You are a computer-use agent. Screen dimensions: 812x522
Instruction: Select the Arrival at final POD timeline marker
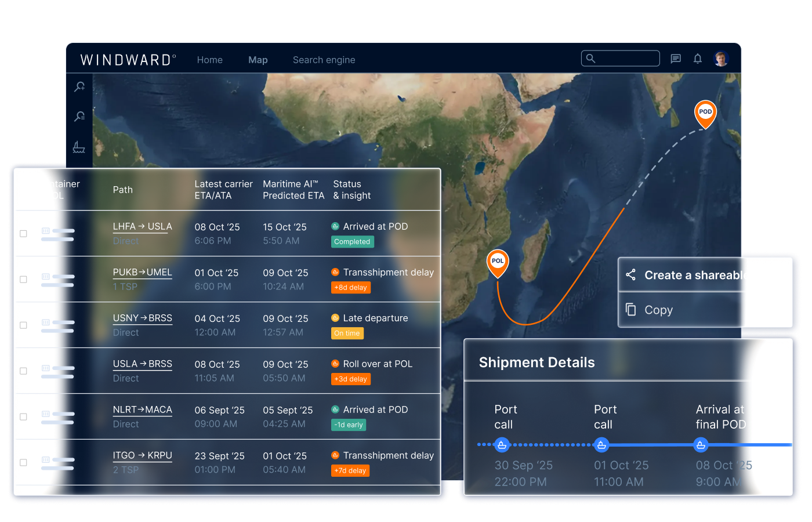[x=701, y=445]
